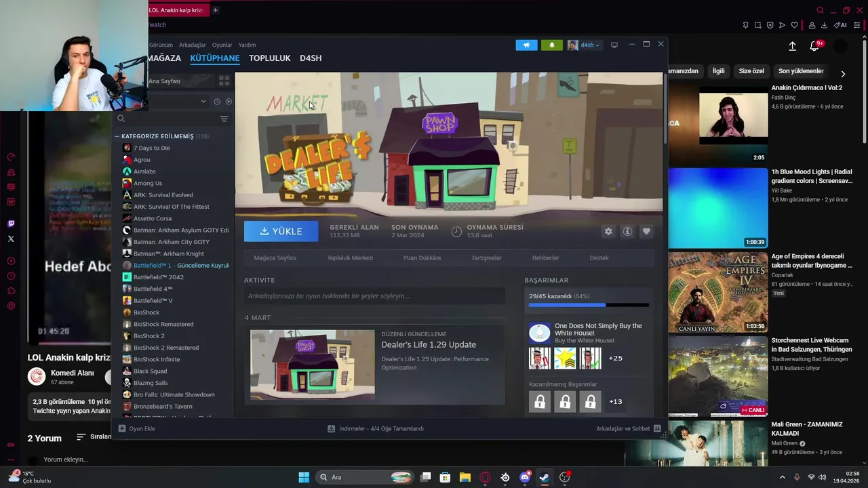Open Puan Dükkânı link

[422, 258]
